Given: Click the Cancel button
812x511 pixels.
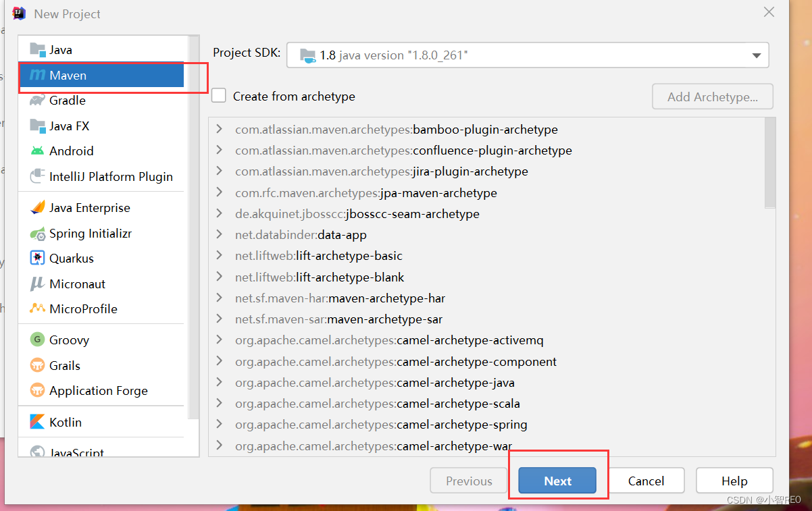Looking at the screenshot, I should (646, 481).
